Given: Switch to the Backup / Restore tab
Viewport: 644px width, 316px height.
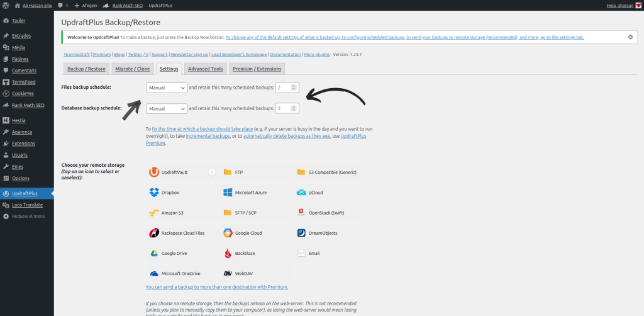Looking at the screenshot, I should tap(86, 69).
